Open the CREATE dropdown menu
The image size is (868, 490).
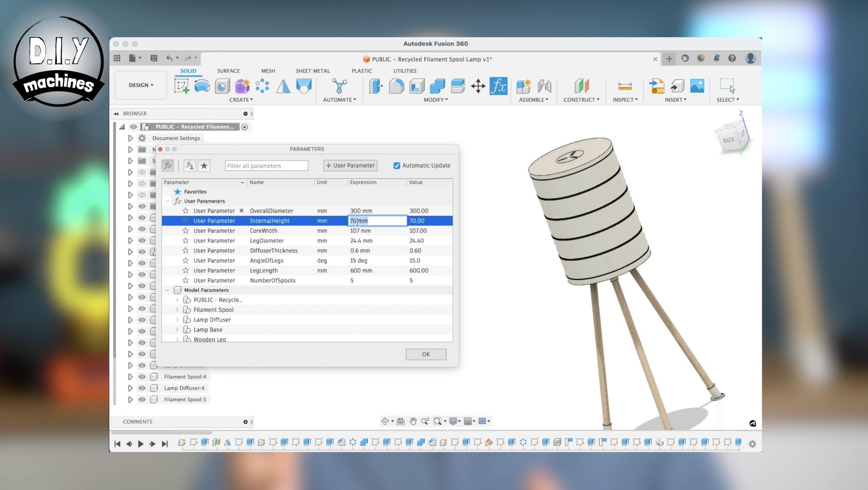pos(241,99)
